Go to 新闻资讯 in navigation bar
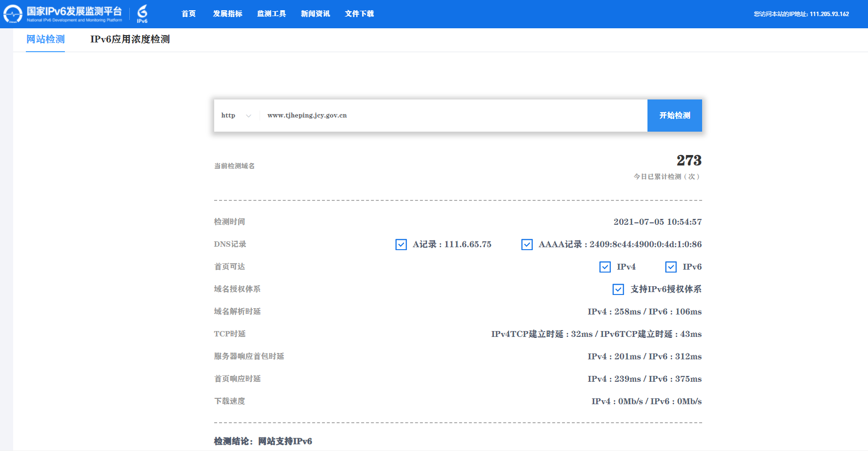 pyautogui.click(x=315, y=14)
